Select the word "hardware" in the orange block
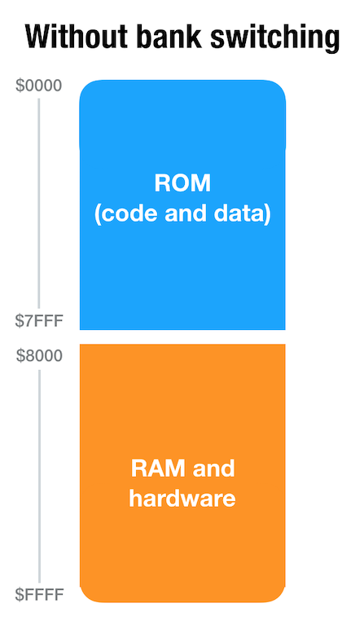 [182, 498]
